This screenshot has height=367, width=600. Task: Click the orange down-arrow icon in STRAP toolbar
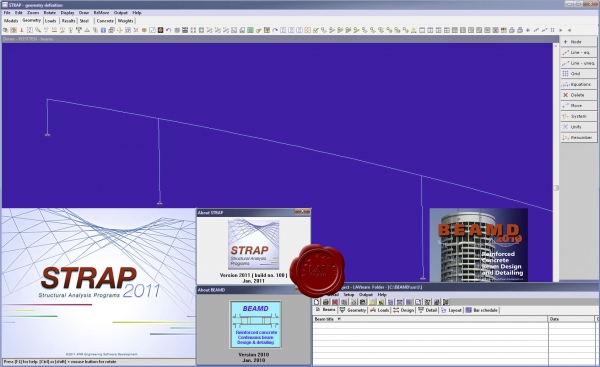[x=21, y=30]
